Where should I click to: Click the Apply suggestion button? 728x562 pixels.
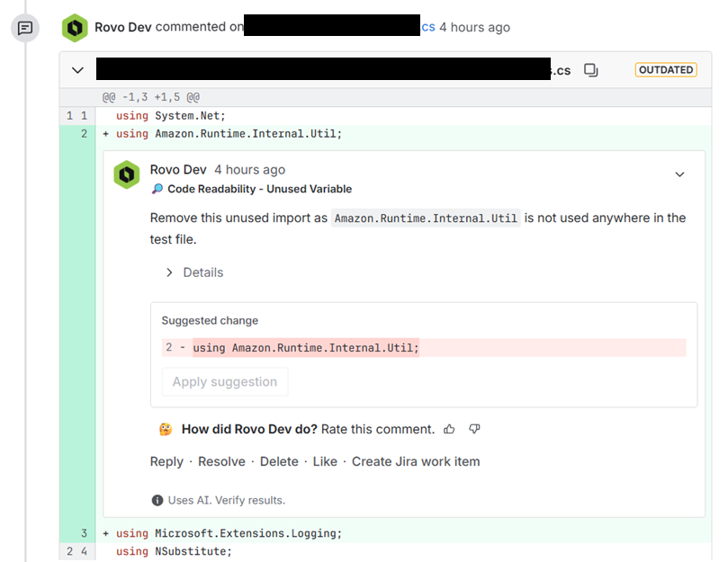tap(224, 381)
